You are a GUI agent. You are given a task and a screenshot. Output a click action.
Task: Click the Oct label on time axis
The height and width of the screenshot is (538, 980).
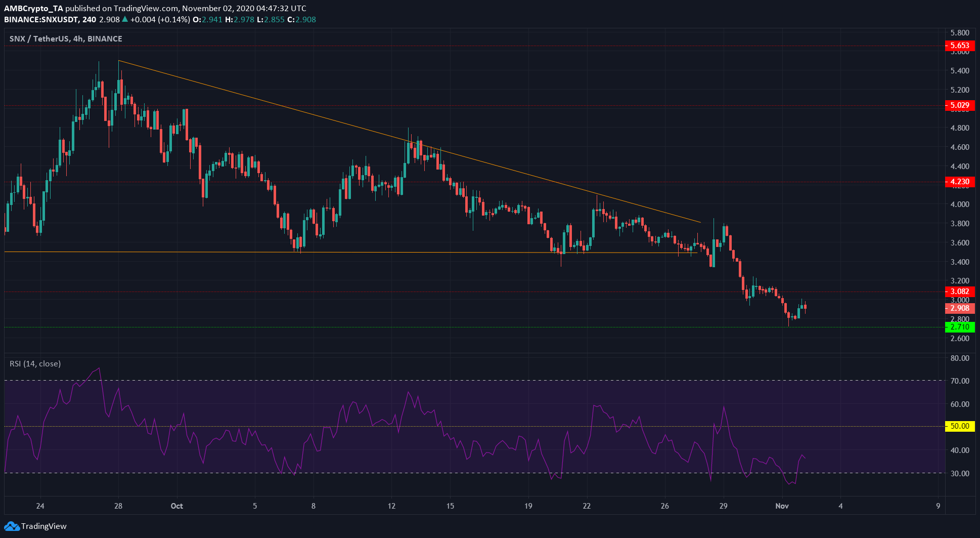pyautogui.click(x=177, y=506)
